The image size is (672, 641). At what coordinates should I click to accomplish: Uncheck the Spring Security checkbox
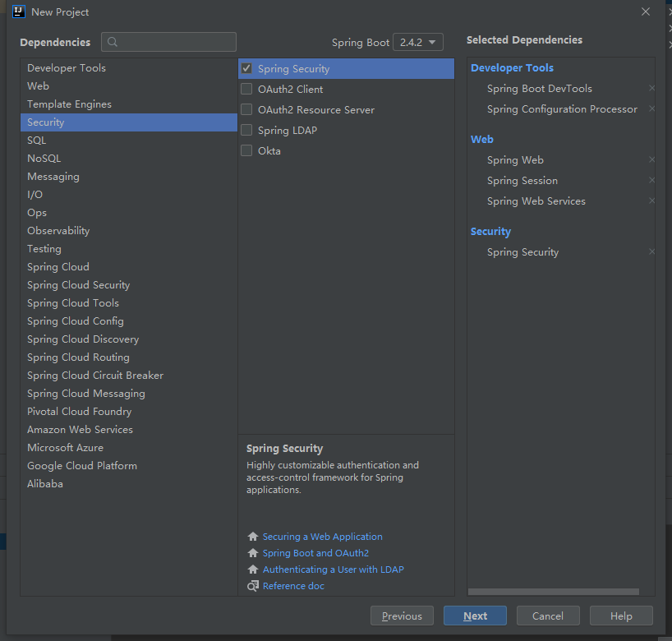tap(246, 68)
